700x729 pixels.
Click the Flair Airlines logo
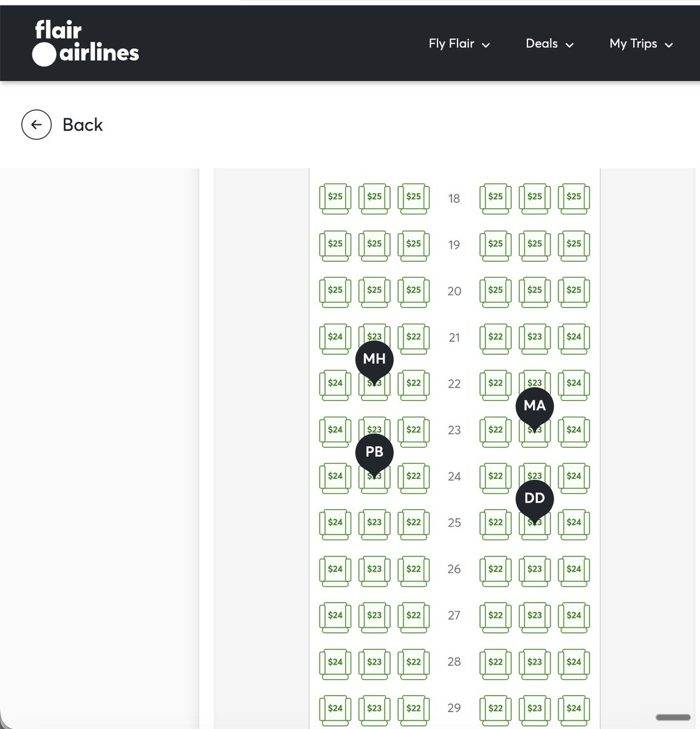(86, 43)
